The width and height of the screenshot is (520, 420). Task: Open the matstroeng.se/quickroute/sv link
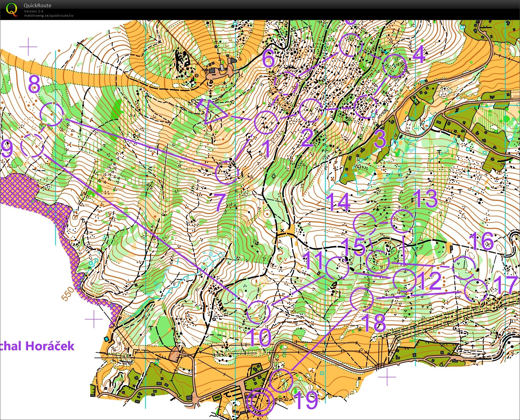pyautogui.click(x=49, y=15)
